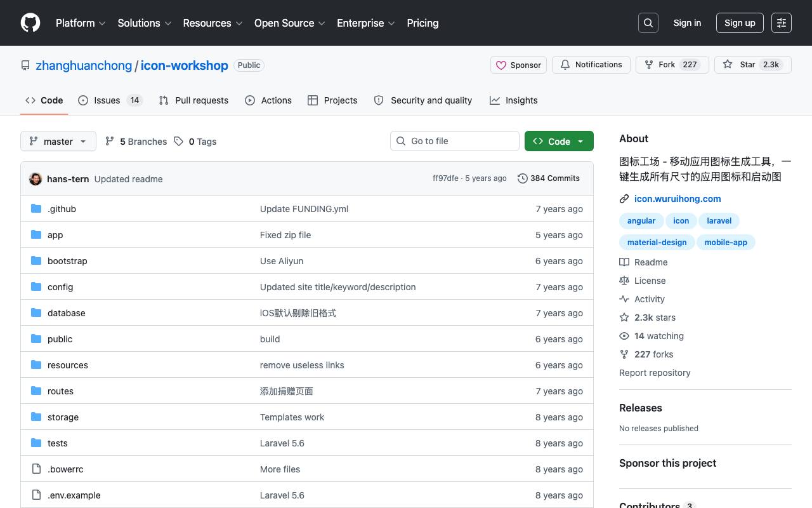Click the pulse icon beside Activity

pyautogui.click(x=624, y=299)
